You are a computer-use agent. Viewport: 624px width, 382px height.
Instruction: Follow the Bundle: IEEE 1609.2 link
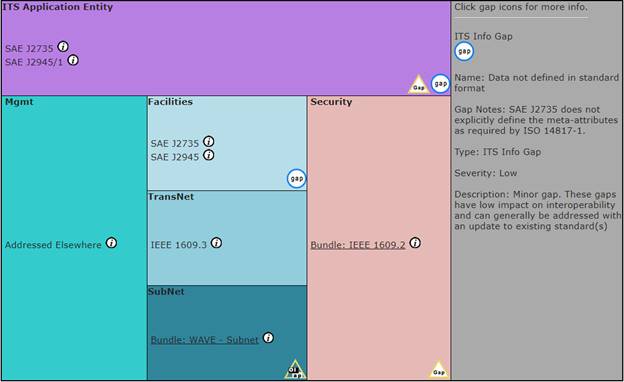pyautogui.click(x=358, y=245)
